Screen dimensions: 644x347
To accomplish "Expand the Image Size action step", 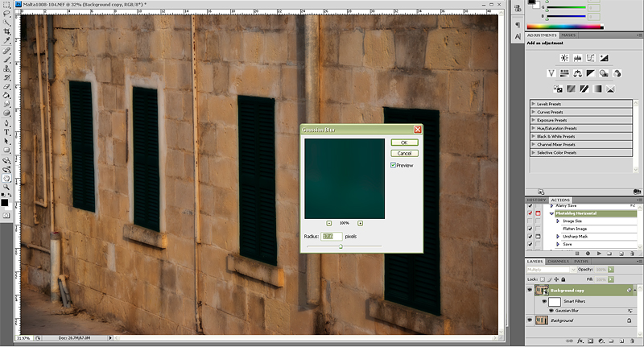I will [558, 221].
